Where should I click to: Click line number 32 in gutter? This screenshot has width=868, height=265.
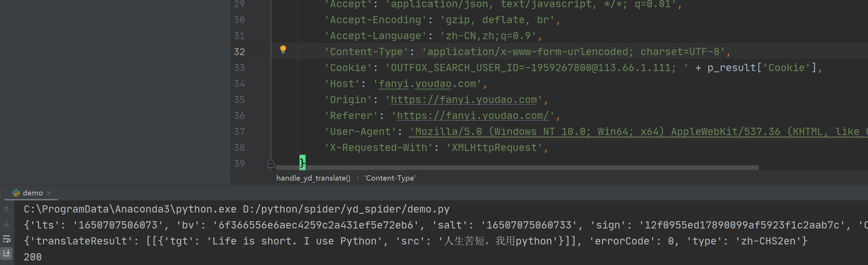point(239,52)
